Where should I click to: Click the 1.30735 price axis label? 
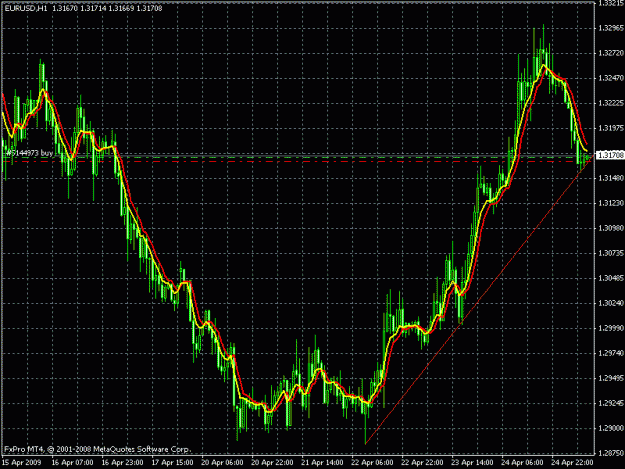pos(611,253)
